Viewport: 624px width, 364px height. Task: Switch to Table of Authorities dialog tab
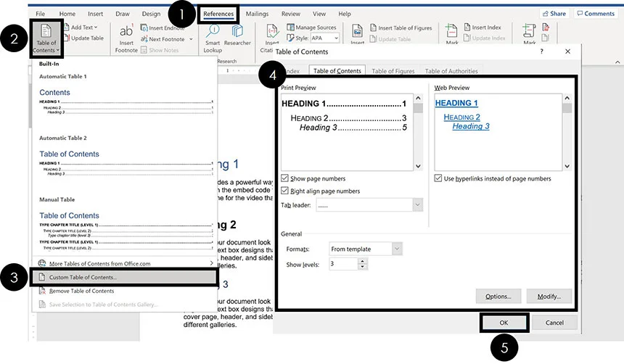tap(451, 71)
